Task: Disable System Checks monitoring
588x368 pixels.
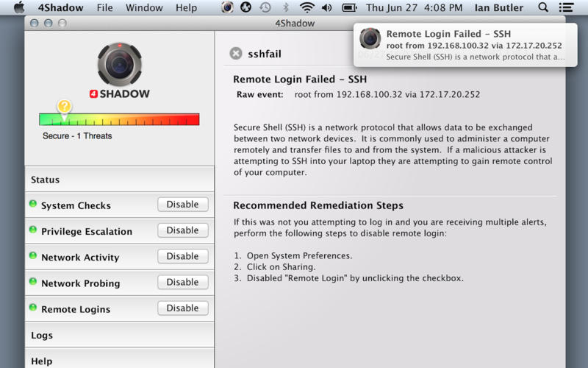Action: pos(182,205)
